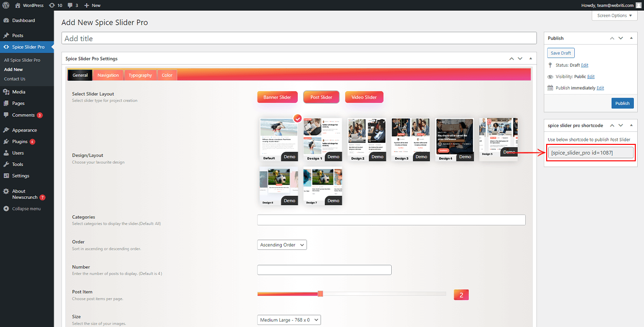Open Demo for Design 3
644x327 pixels.
[x=421, y=156]
